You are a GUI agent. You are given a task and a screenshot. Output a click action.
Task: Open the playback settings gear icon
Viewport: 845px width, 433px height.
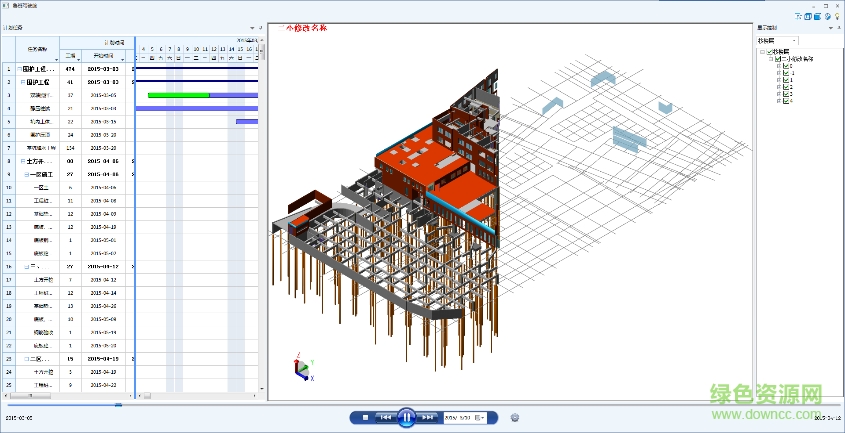[515, 417]
